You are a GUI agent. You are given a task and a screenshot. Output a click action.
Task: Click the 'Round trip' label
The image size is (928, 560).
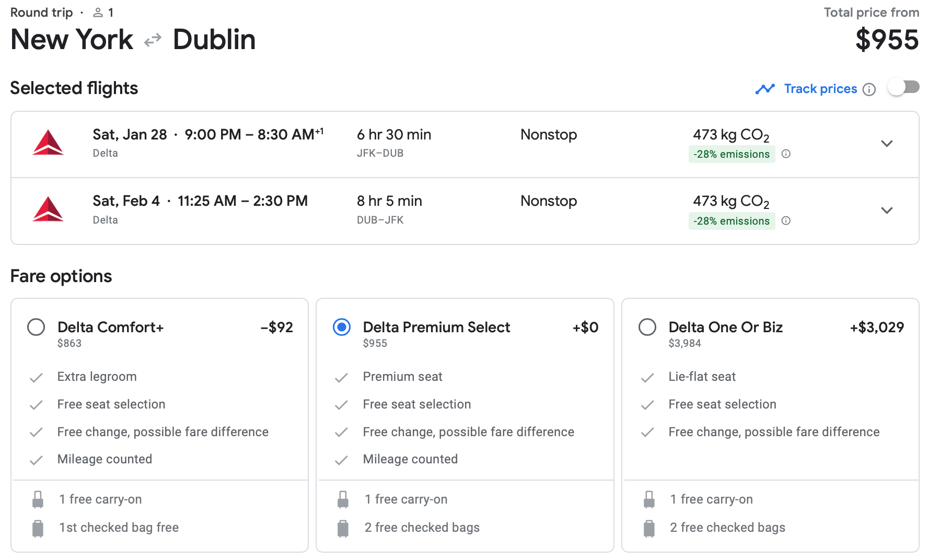41,13
